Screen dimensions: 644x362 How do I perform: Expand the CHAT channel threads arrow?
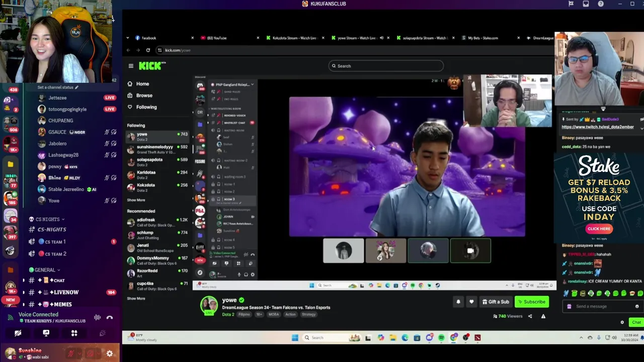tap(23, 280)
